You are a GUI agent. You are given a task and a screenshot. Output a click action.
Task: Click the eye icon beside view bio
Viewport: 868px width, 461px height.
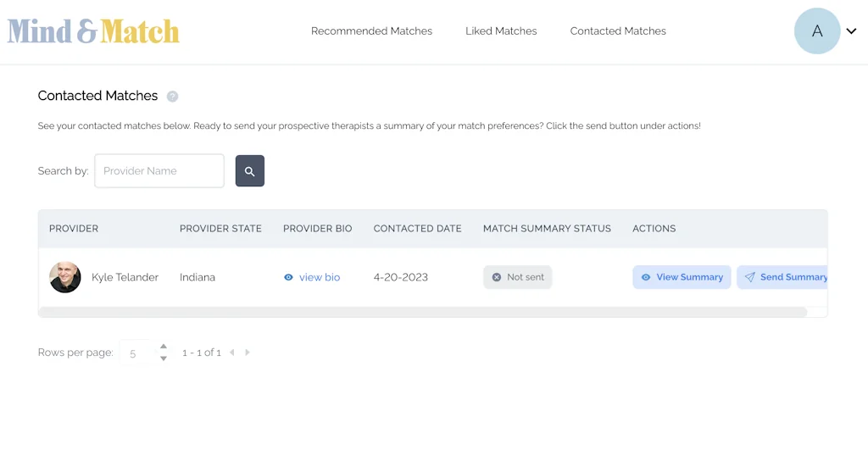[288, 277]
